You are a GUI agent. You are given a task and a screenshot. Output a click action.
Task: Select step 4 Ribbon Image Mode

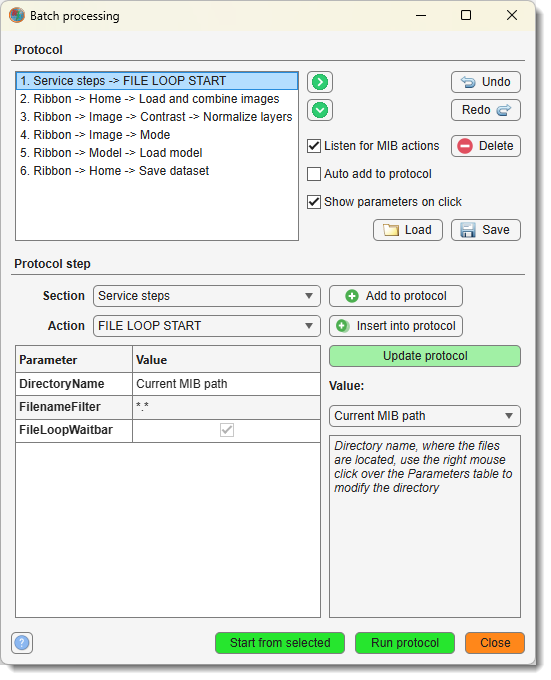pyautogui.click(x=157, y=135)
